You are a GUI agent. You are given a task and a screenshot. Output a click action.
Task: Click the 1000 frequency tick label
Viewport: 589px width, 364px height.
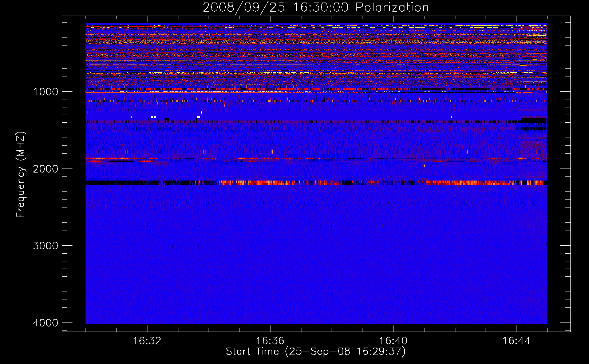point(46,91)
